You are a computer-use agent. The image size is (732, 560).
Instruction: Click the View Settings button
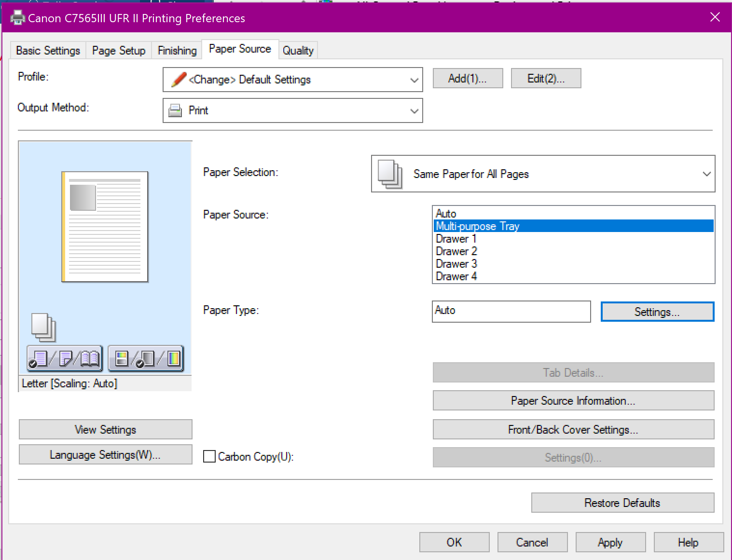[105, 429]
